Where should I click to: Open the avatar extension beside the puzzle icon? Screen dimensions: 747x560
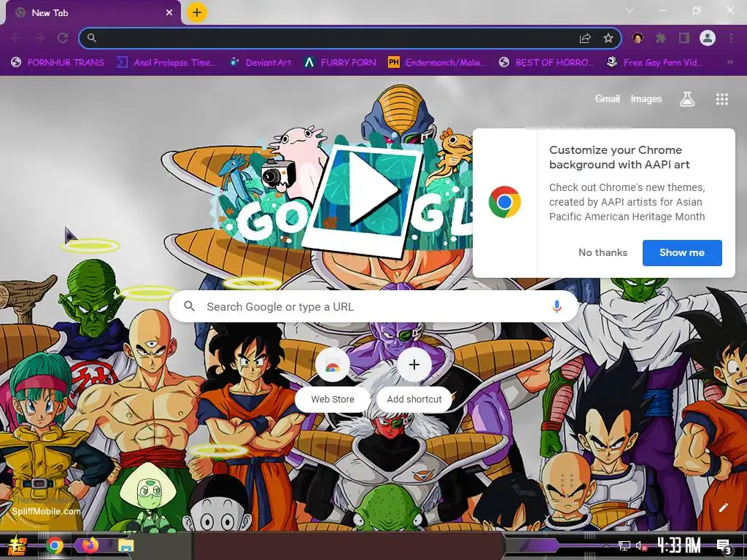pyautogui.click(x=638, y=38)
